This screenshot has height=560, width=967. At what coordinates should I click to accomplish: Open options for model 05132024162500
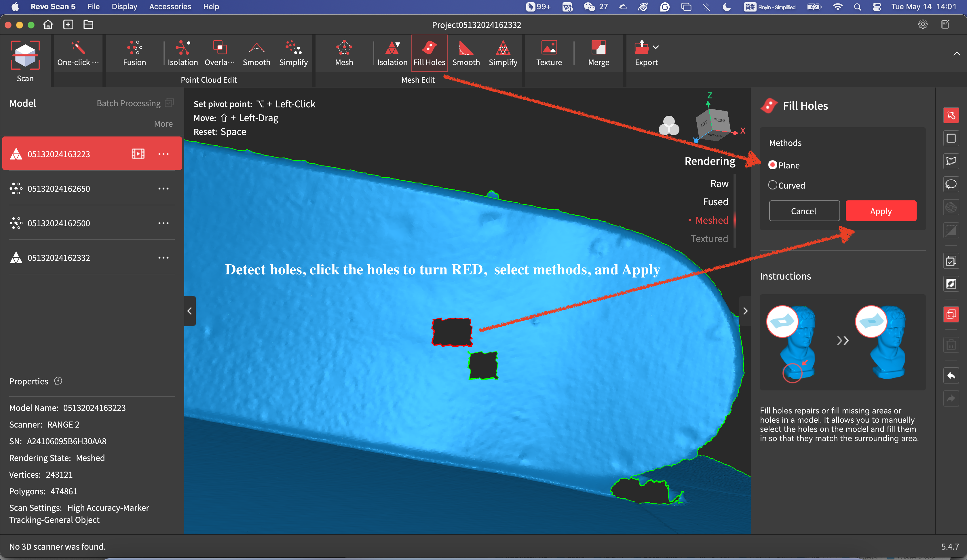(164, 223)
